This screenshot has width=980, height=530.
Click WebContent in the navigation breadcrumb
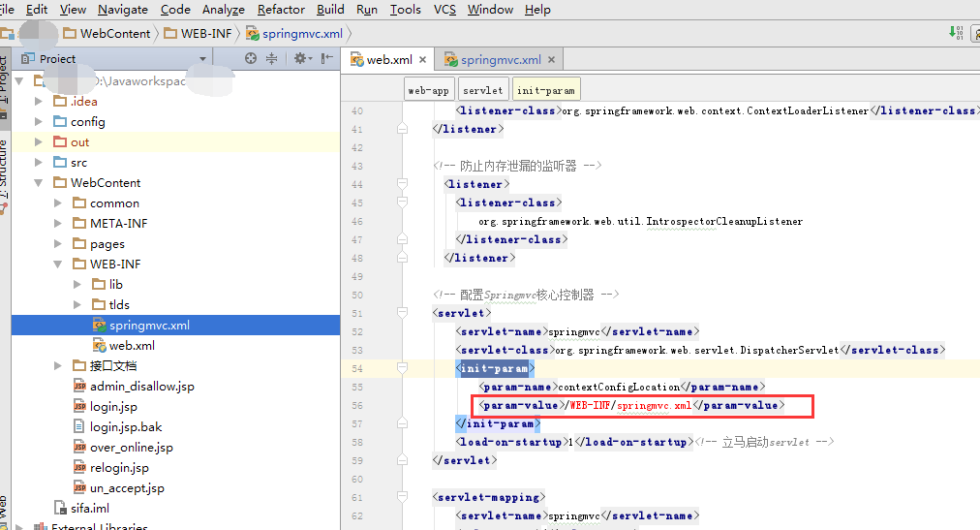pos(107,33)
